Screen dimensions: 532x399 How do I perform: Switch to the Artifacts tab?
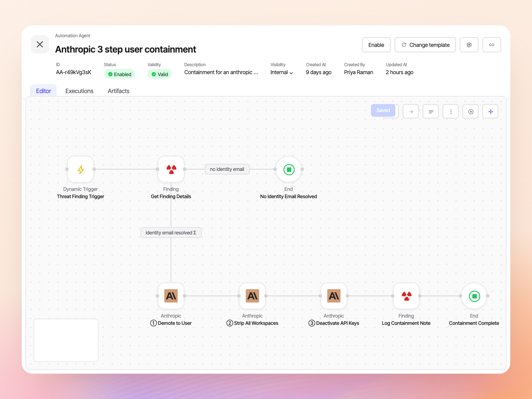pyautogui.click(x=118, y=91)
